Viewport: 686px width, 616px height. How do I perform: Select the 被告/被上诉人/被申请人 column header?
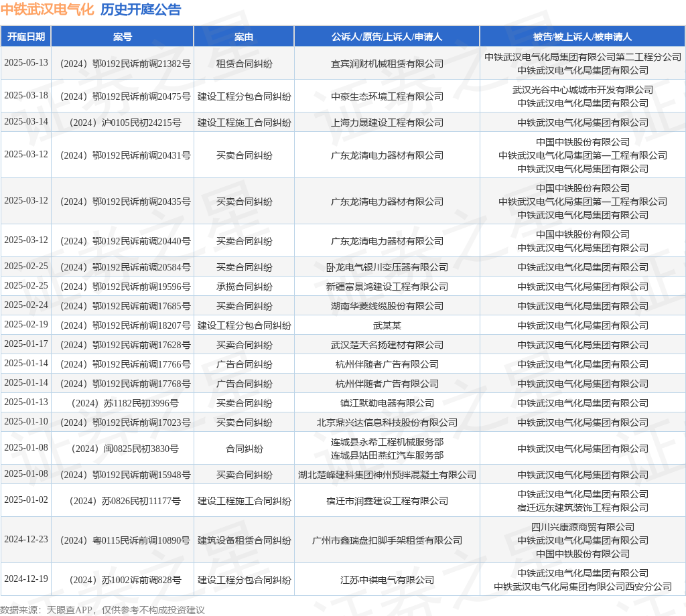[582, 37]
